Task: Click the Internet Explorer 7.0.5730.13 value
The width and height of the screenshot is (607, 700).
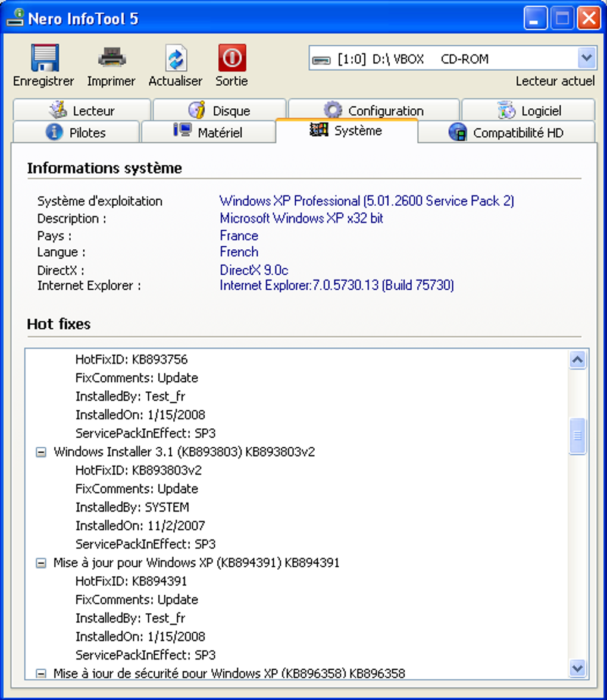Action: click(337, 285)
